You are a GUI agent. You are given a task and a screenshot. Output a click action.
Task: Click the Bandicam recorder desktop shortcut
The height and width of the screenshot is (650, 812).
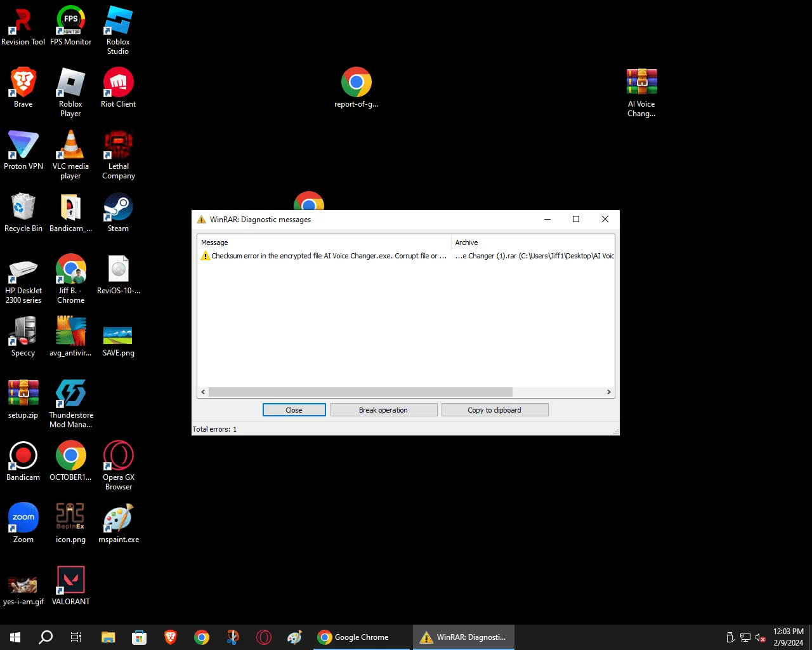[x=23, y=461]
